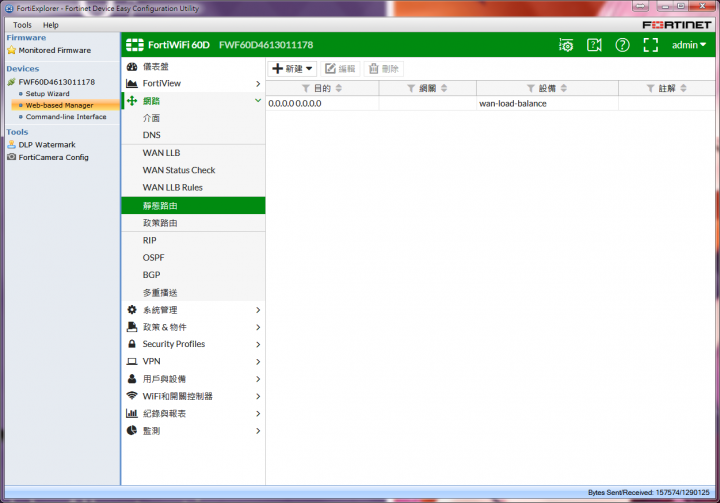Screen dimensions: 720x503
Task: Click the Delete button in the toolbar
Action: (384, 69)
